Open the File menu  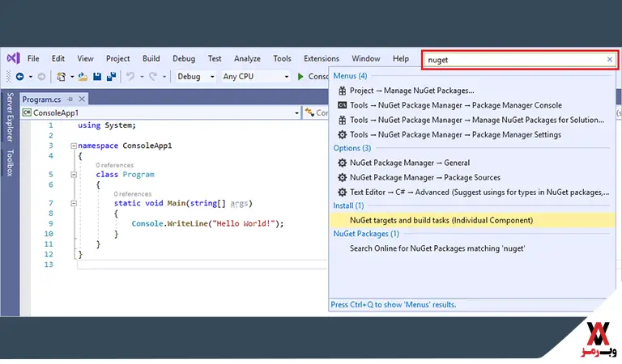[x=33, y=58]
